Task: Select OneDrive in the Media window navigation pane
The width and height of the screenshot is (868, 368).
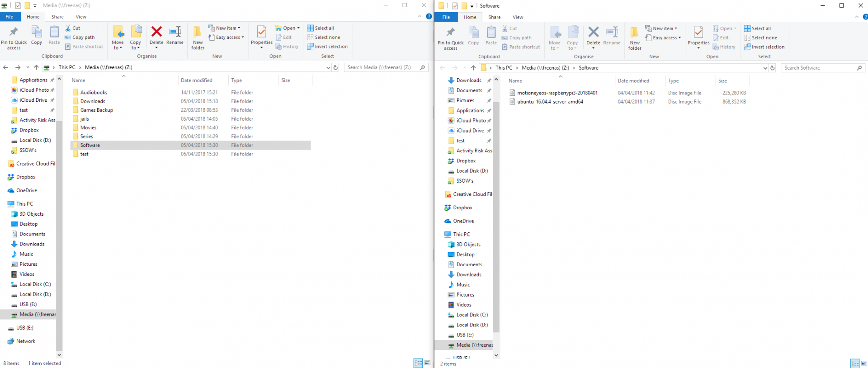Action: 27,190
